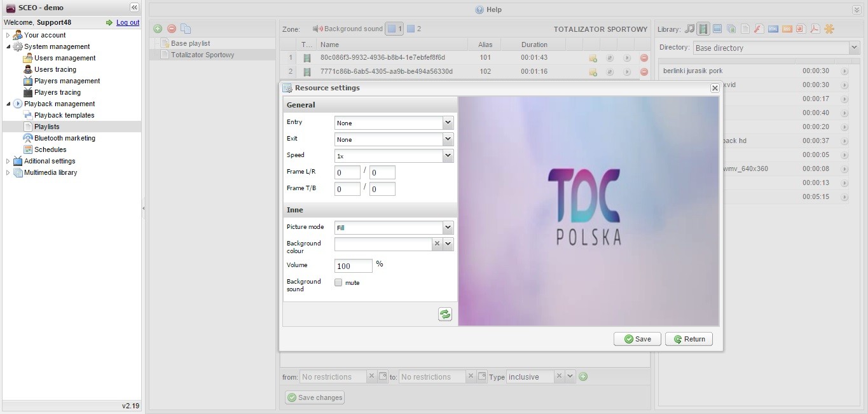Open the Directory dropdown

click(854, 48)
